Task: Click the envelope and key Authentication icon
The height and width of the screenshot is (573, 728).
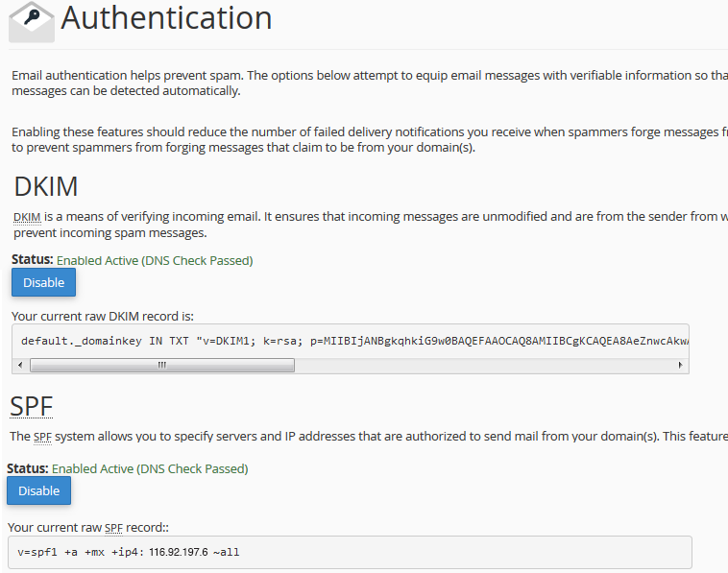Action: coord(31,21)
